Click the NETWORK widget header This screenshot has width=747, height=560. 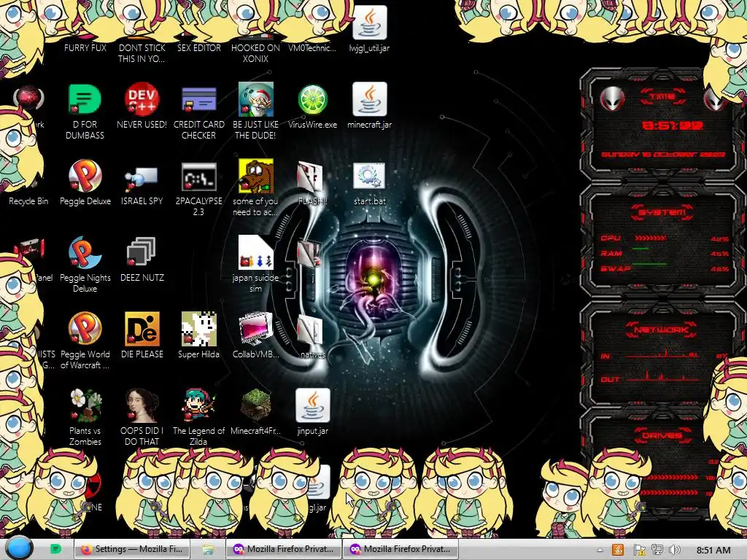[x=661, y=330]
